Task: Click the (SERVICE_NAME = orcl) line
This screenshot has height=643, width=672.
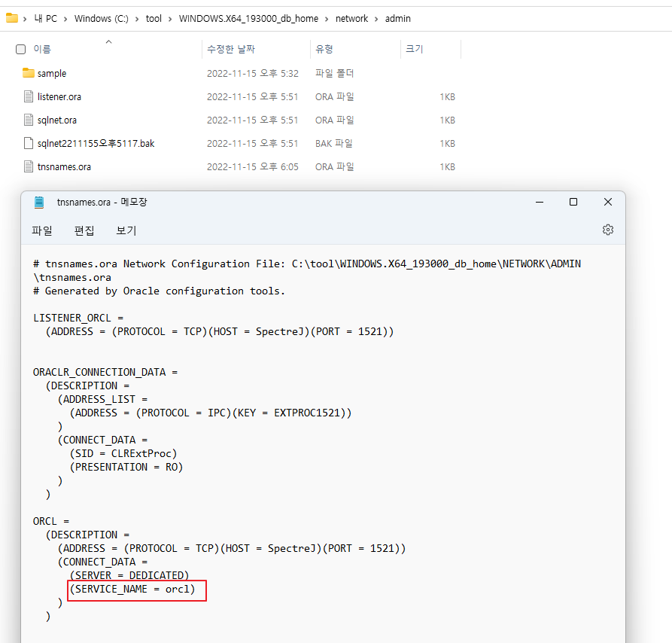Action: pyautogui.click(x=132, y=589)
